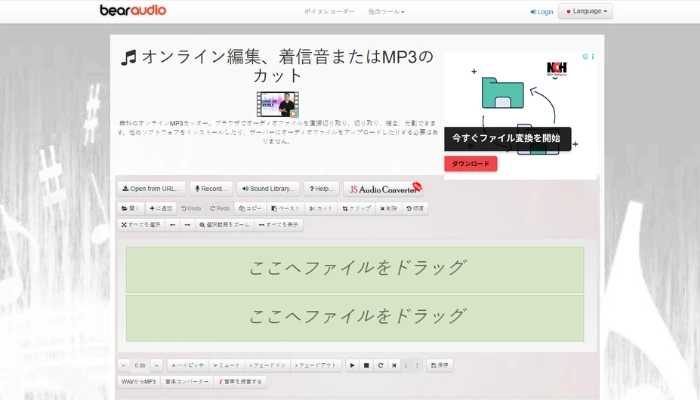Select all audio with the すべてを選択 button
This screenshot has width=700, height=400.
141,225
